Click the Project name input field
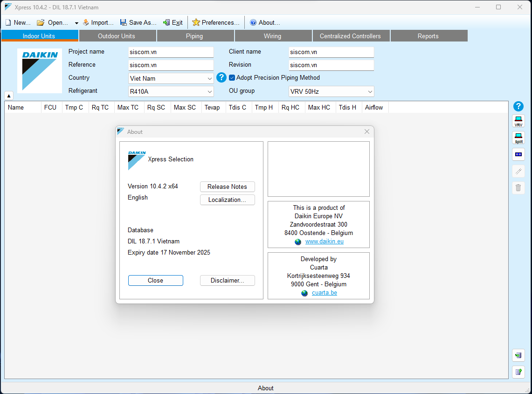Image resolution: width=532 pixels, height=394 pixels. (x=171, y=52)
